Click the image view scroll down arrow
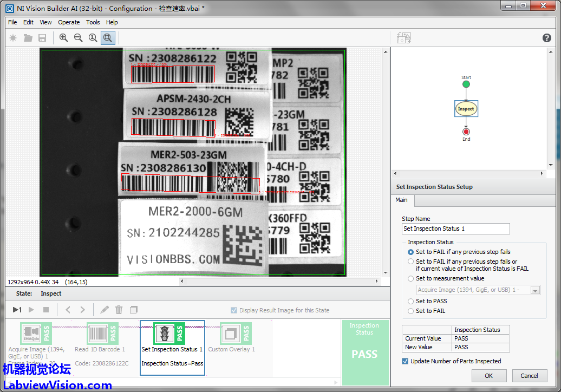The image size is (561, 392). click(386, 272)
